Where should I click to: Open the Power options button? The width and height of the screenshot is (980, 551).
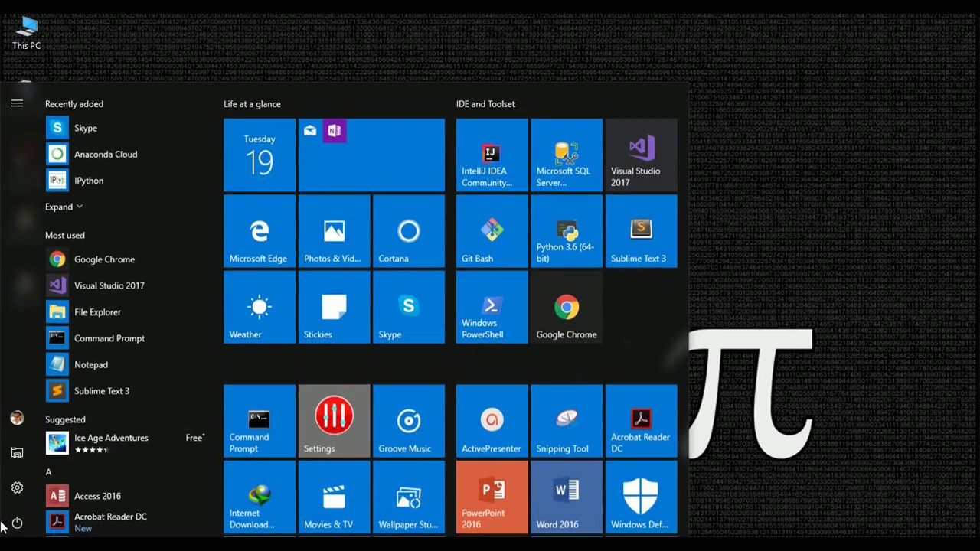click(17, 523)
